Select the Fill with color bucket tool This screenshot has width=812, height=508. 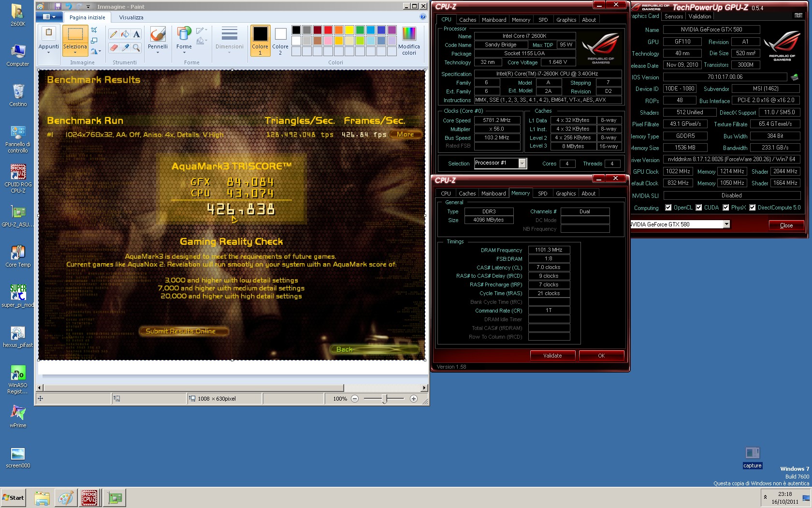click(125, 34)
